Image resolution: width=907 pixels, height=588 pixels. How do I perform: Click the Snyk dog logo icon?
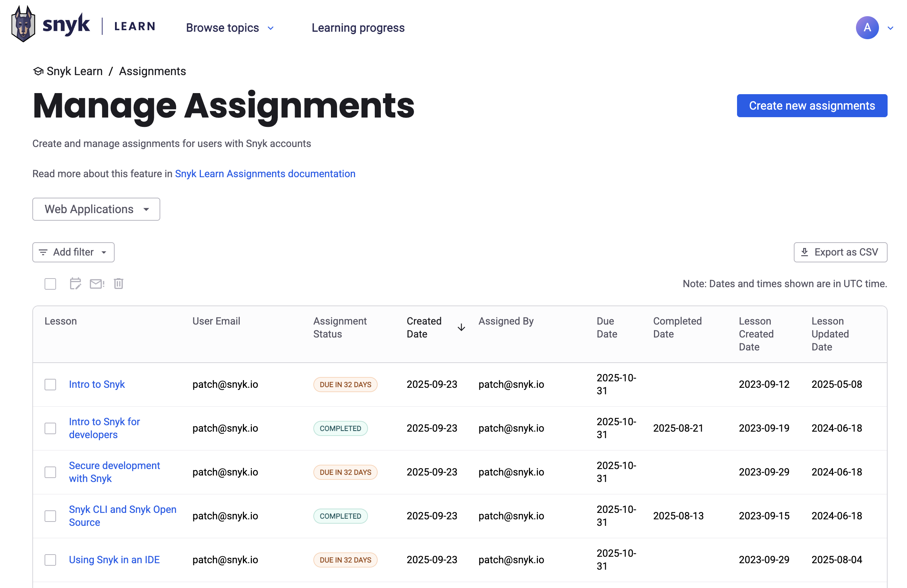tap(23, 24)
